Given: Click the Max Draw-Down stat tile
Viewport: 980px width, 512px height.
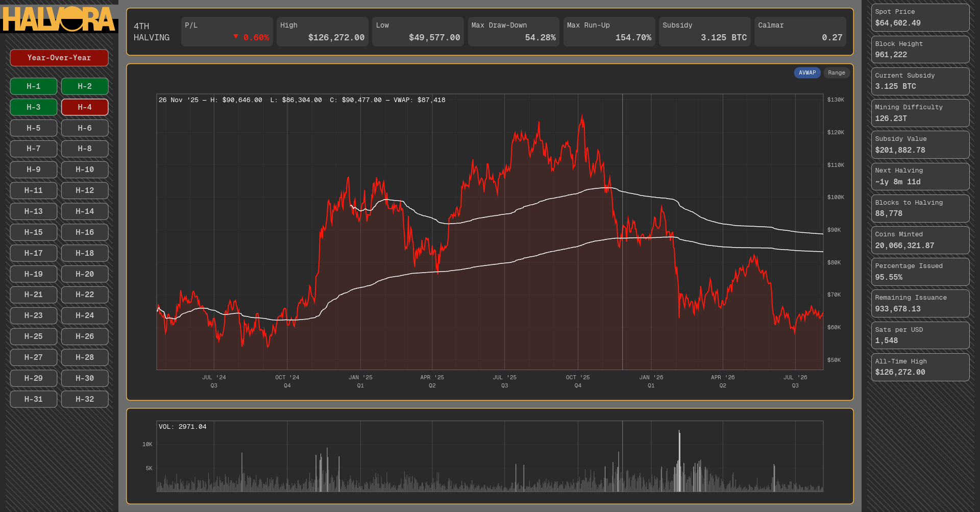Looking at the screenshot, I should click(513, 32).
